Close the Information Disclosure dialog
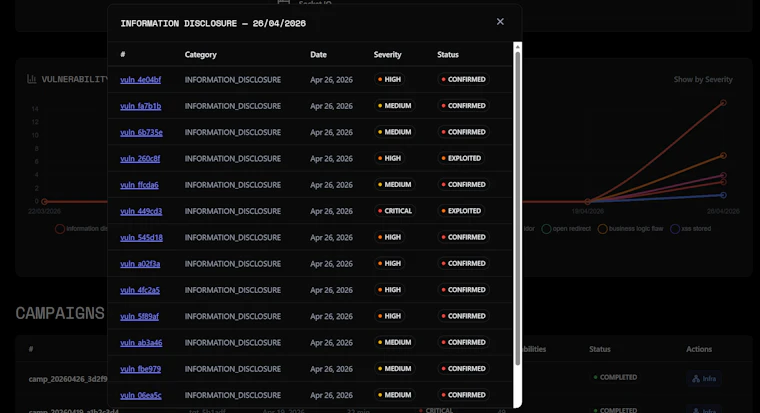Screen dimensions: 760x413 pyautogui.click(x=500, y=22)
